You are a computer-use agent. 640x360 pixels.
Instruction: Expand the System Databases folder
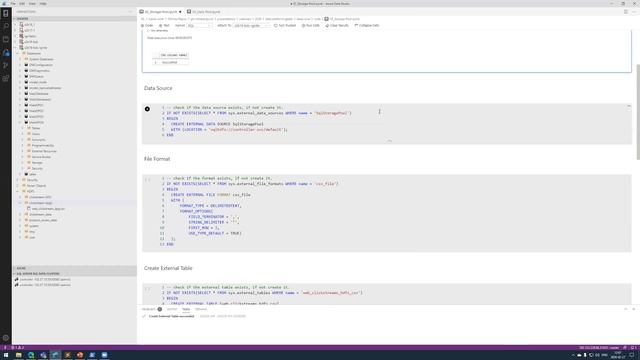coord(20,59)
